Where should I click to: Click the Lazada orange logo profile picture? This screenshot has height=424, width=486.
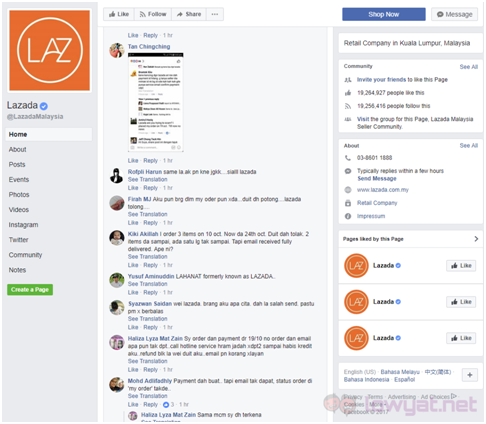pos(49,50)
